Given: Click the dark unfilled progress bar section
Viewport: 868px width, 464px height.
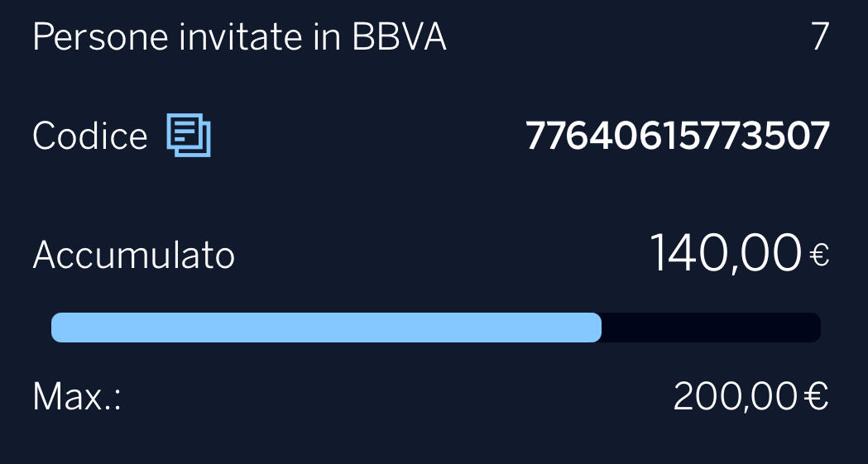Looking at the screenshot, I should (x=710, y=328).
